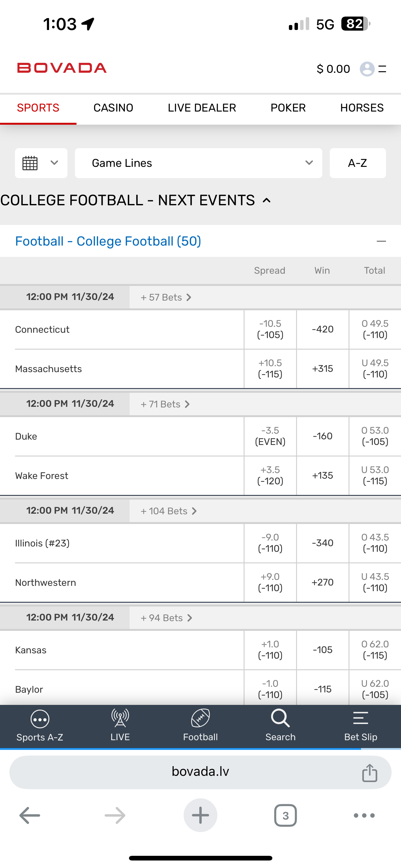The image size is (401, 868).
Task: Tap the bovada.lv address bar
Action: (200, 772)
